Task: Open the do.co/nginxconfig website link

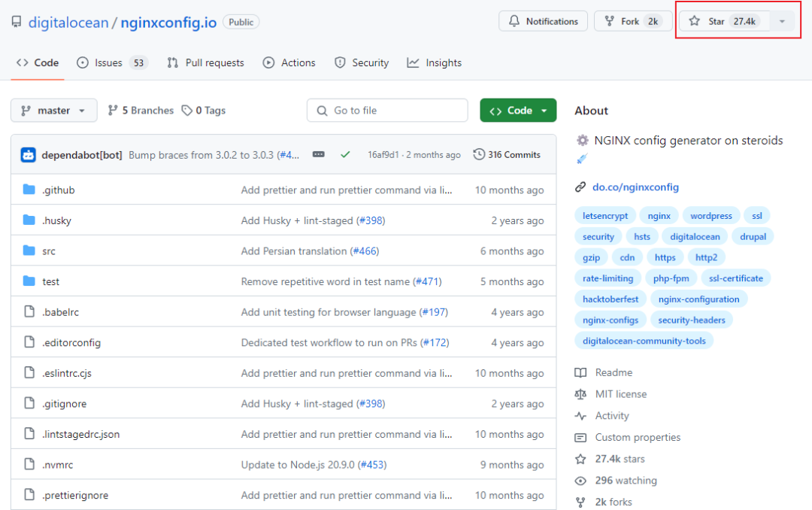Action: pos(635,187)
